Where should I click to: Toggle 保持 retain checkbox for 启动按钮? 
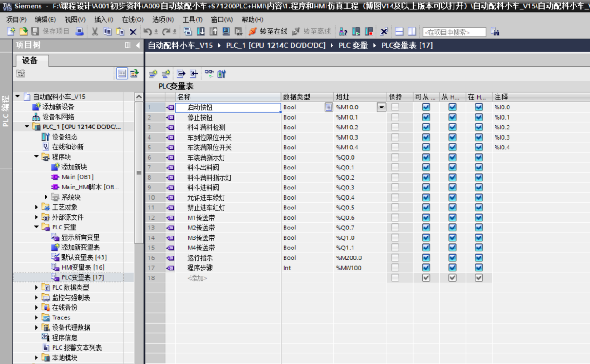tap(395, 107)
